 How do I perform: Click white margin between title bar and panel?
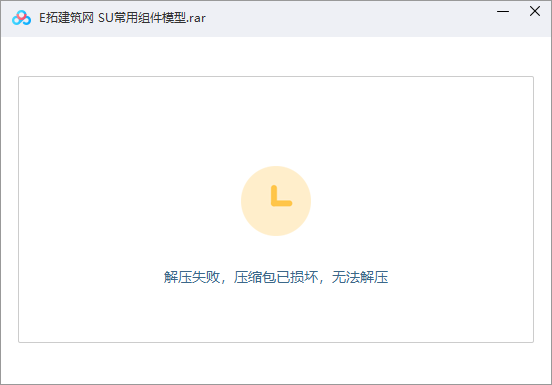pos(276,56)
